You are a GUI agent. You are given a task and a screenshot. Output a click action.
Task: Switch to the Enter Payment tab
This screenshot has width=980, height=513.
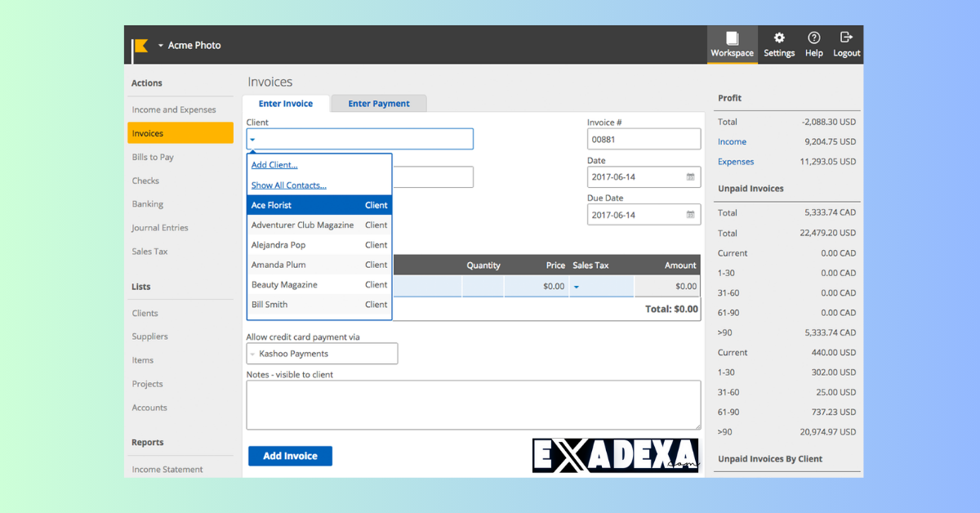[378, 103]
